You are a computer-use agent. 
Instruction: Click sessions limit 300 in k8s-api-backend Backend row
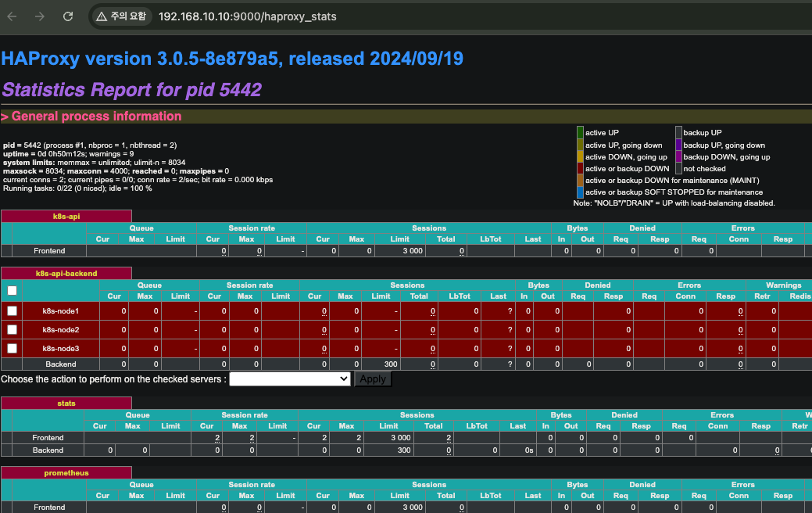(391, 364)
